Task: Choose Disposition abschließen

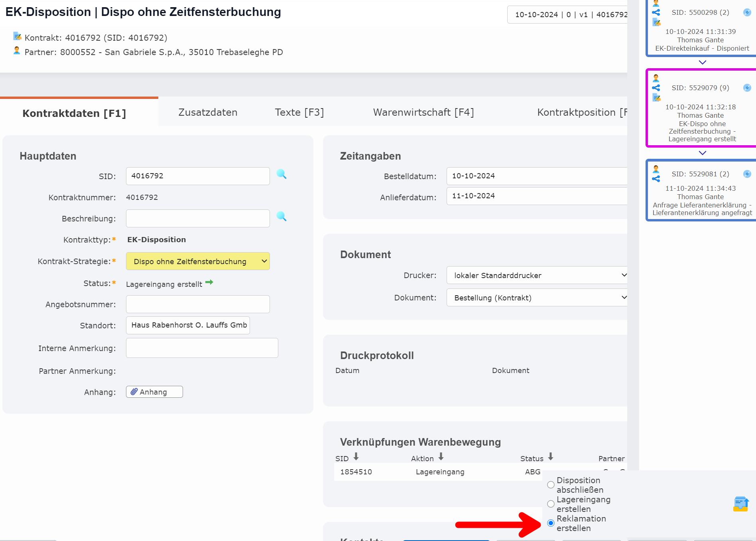Action: point(551,484)
